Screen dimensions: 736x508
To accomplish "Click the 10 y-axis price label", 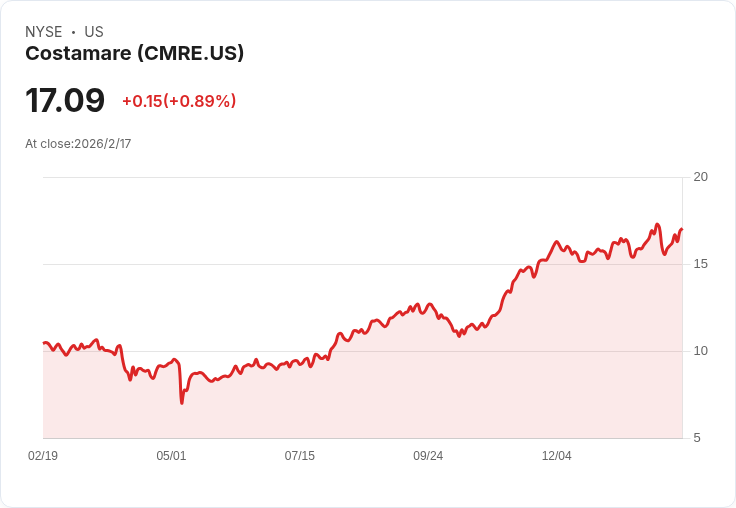I will 701,351.
